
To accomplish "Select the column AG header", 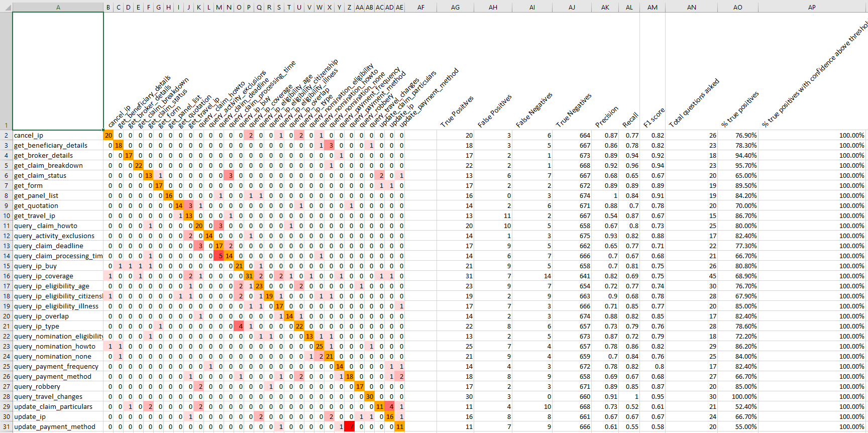I will tap(455, 8).
